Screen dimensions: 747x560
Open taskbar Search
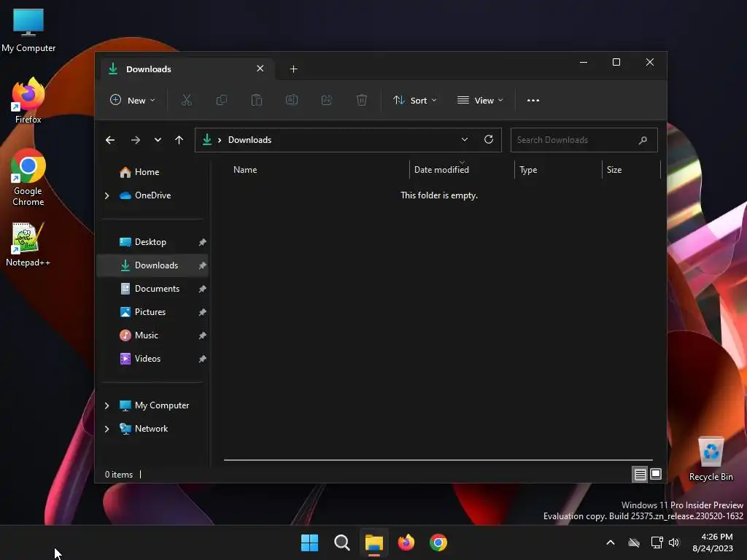(x=341, y=542)
